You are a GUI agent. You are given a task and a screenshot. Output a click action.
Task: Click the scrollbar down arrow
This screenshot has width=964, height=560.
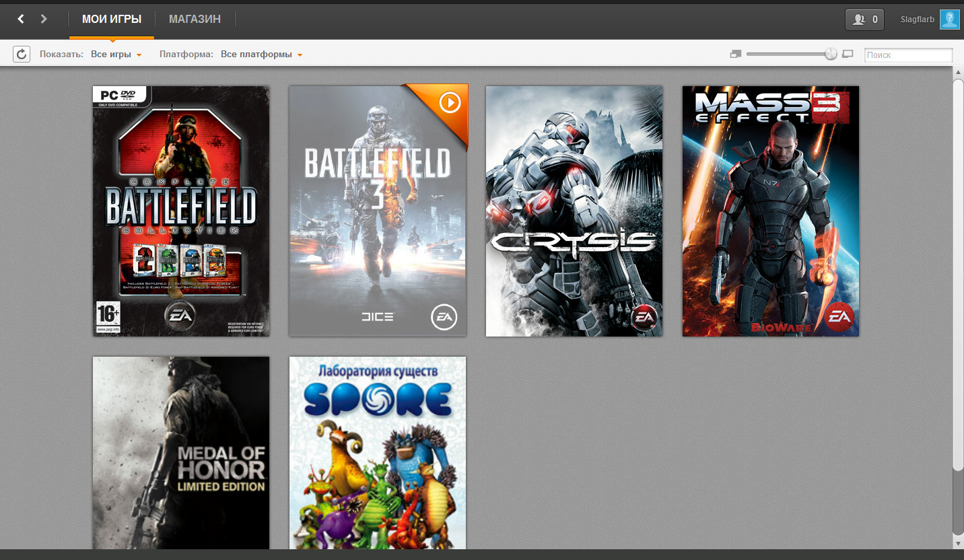958,542
